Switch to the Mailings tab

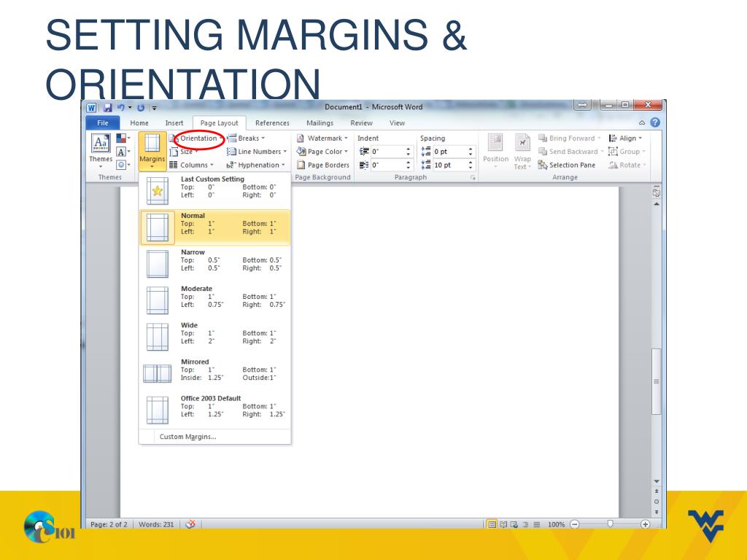320,122
